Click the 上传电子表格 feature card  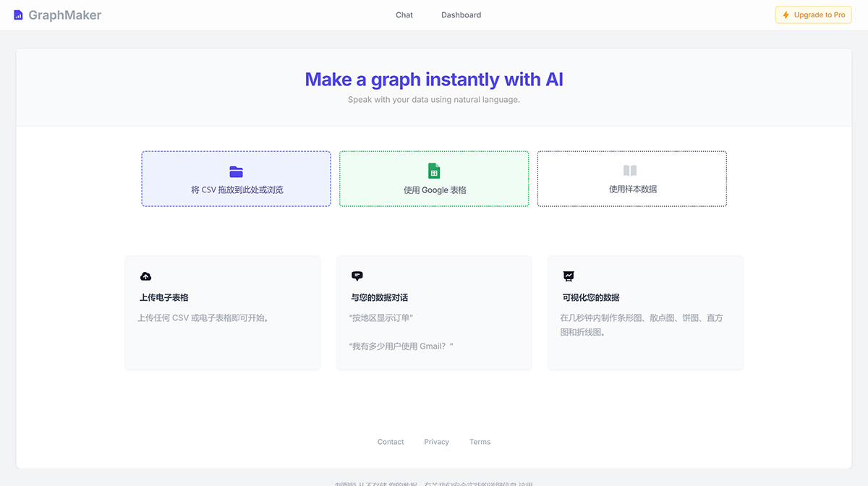(223, 312)
